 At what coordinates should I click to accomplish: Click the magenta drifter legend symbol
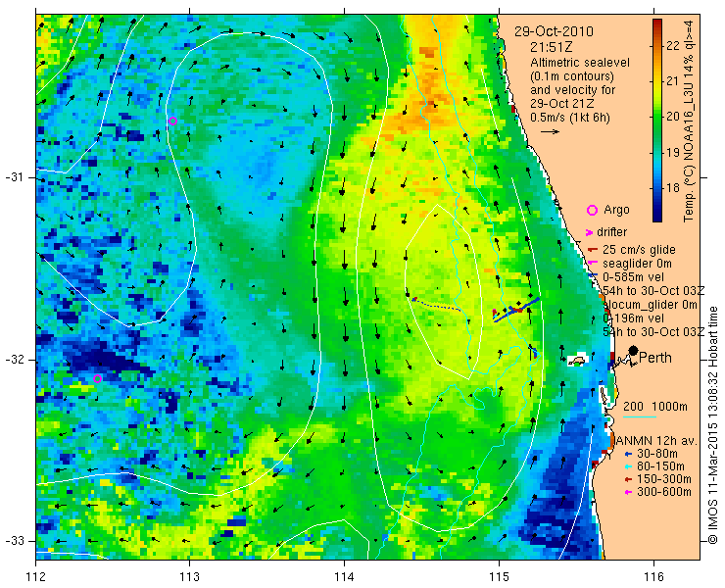(x=590, y=232)
